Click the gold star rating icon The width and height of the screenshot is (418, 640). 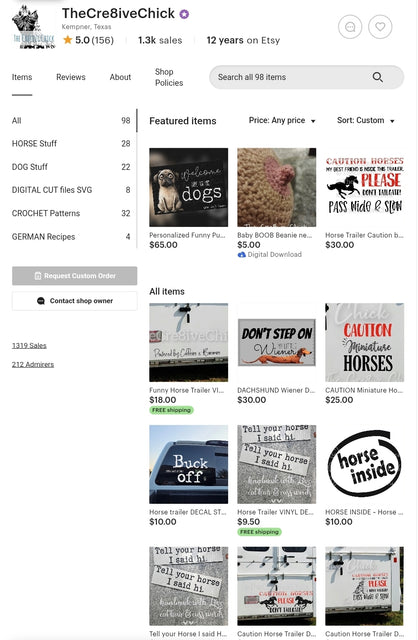pyautogui.click(x=68, y=40)
